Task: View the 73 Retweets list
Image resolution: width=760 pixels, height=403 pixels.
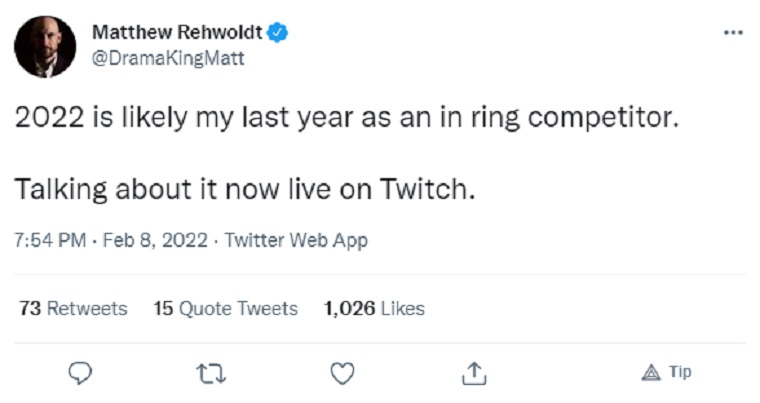Action: pos(73,308)
